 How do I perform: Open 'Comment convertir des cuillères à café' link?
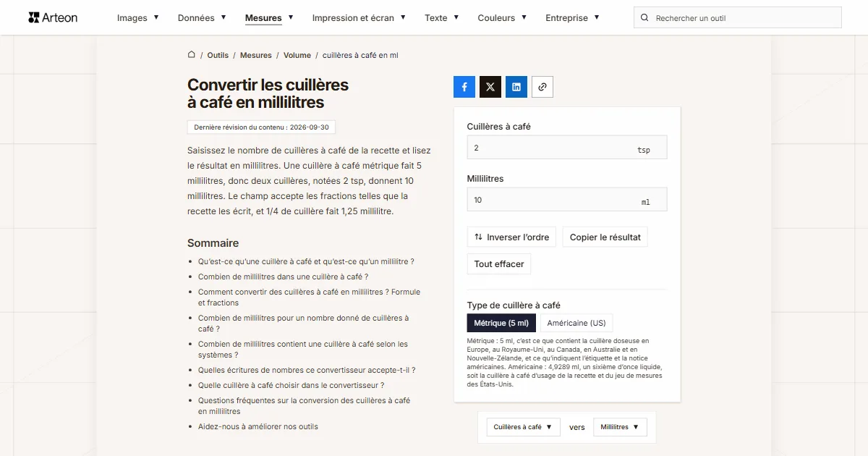point(309,297)
